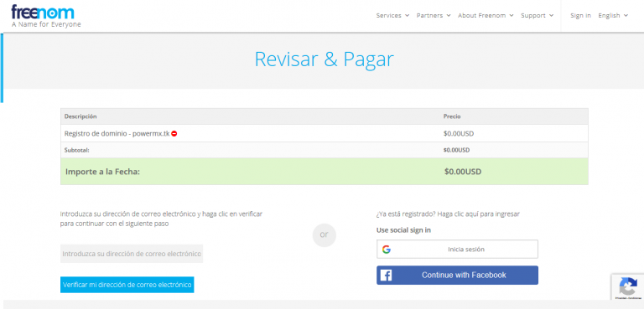This screenshot has width=644, height=309.
Task: Click the Google logo icon
Action: (386, 249)
